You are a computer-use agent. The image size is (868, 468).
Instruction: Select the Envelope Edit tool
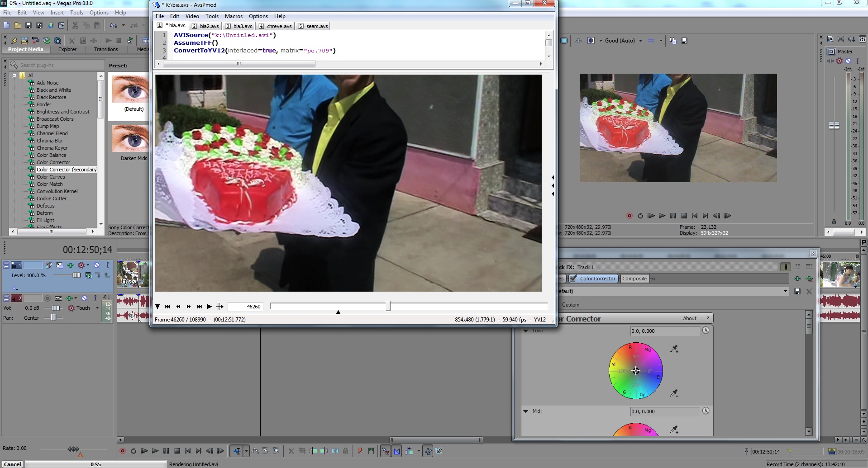pyautogui.click(x=255, y=451)
